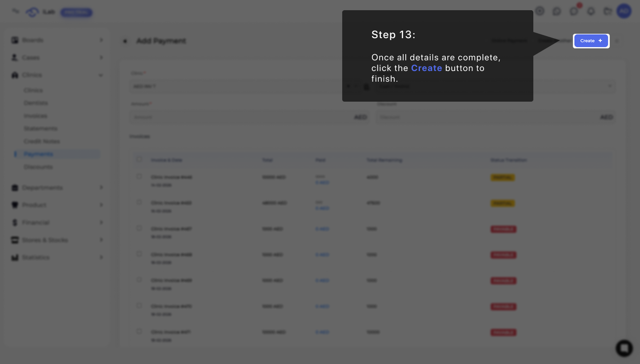
Task: Click the Product icon in sidebar
Action: click(x=15, y=205)
